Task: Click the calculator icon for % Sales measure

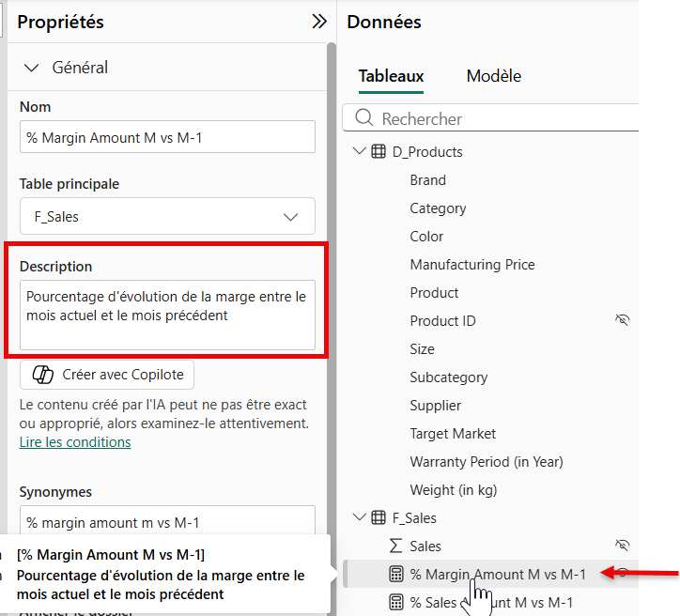Action: (x=395, y=602)
